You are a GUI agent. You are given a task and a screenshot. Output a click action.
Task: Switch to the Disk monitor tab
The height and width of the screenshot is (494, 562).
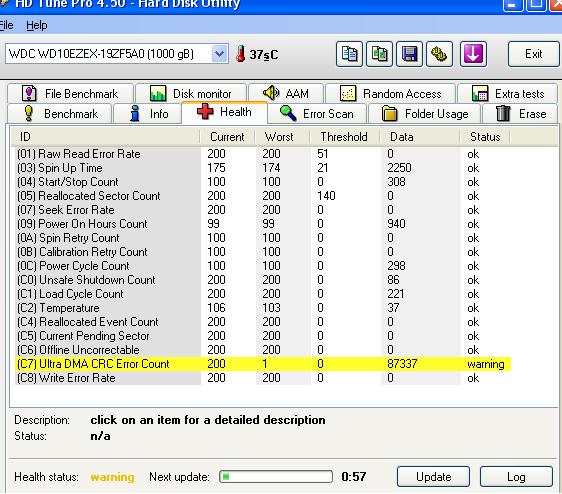point(191,94)
